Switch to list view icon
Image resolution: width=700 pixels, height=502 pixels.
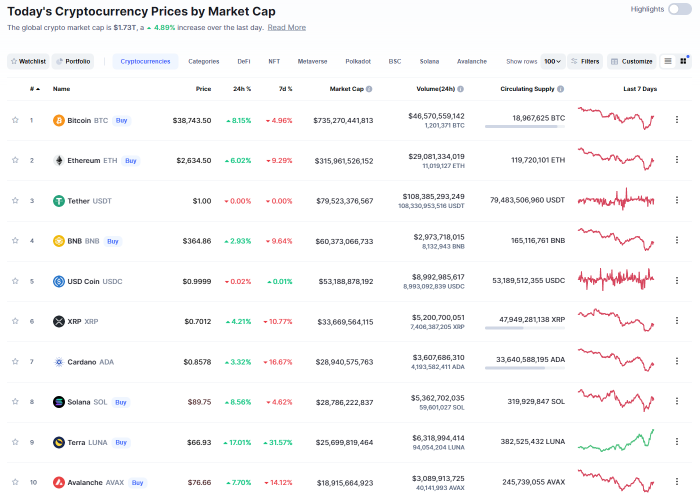pyautogui.click(x=668, y=61)
